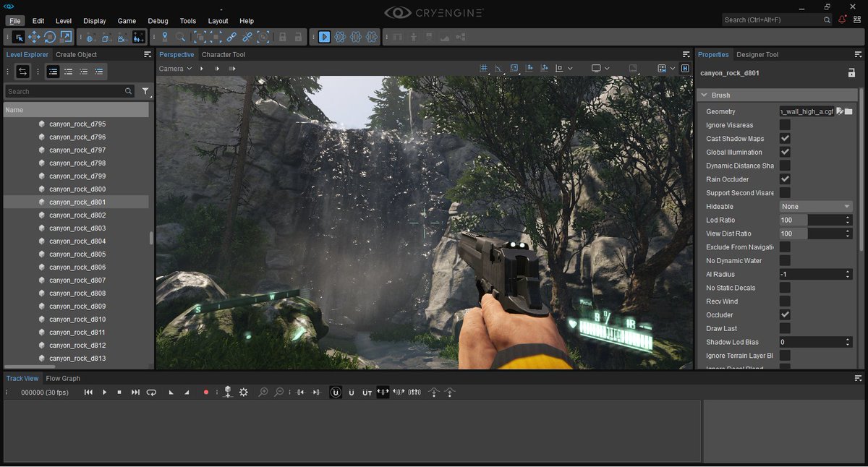Click the sync selection icon in Level Explorer
The height and width of the screenshot is (467, 868).
[x=22, y=72]
